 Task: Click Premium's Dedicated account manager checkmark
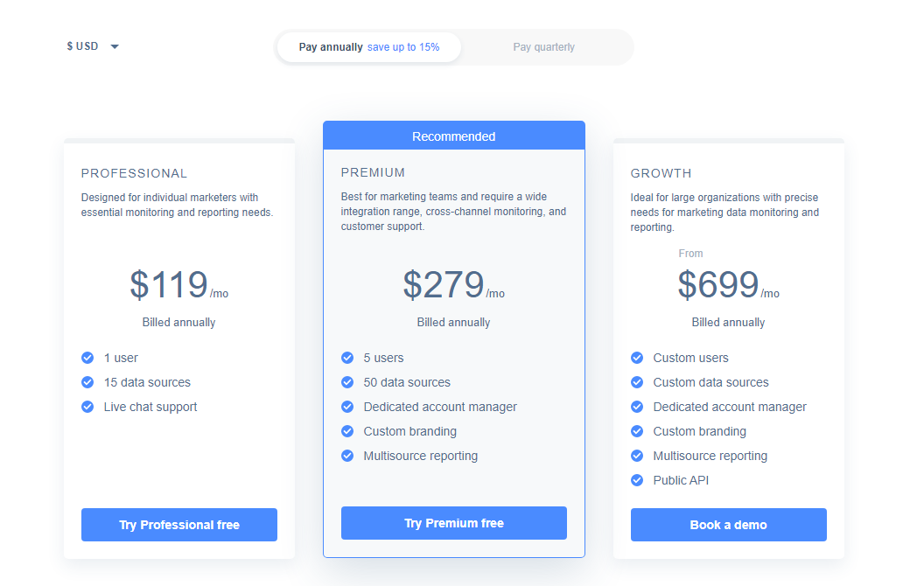click(347, 407)
